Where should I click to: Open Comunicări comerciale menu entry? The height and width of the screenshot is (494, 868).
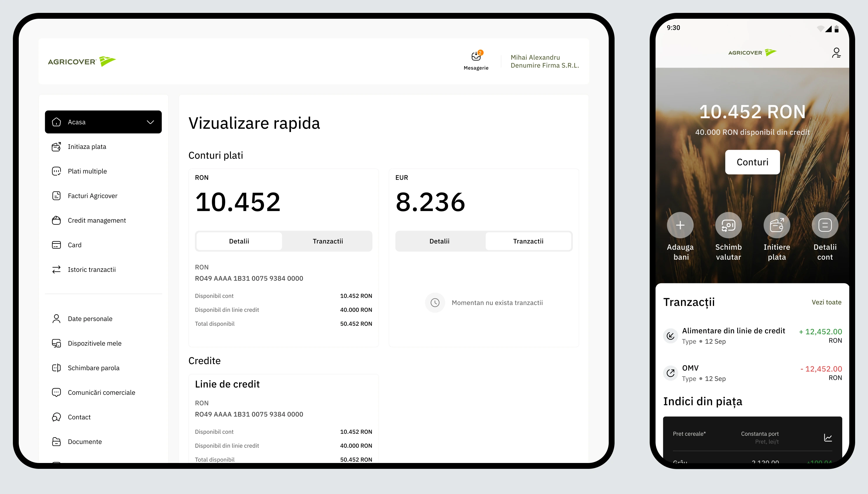[x=103, y=392]
